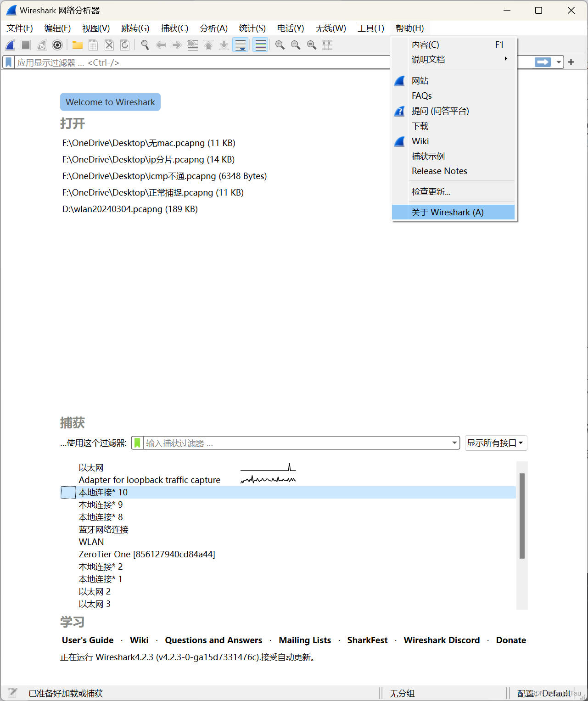The height and width of the screenshot is (701, 588).
Task: Open recent file icmp不通.pcapng
Action: point(164,176)
